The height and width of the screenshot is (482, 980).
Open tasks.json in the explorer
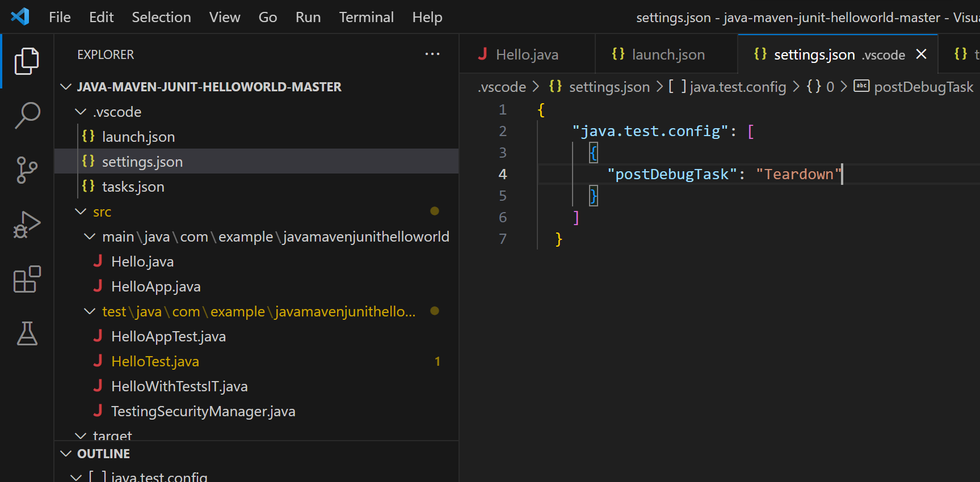[133, 187]
